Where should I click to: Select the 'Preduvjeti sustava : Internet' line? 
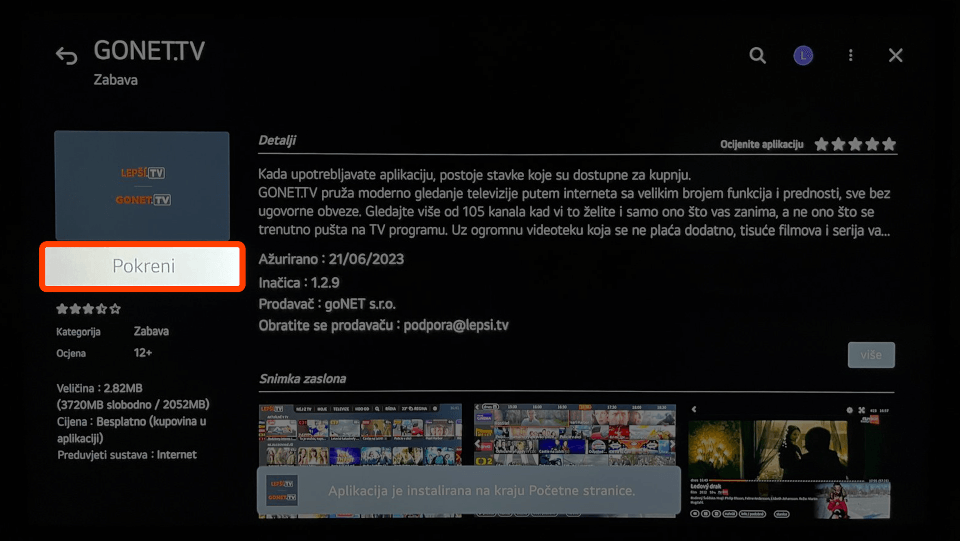point(127,455)
